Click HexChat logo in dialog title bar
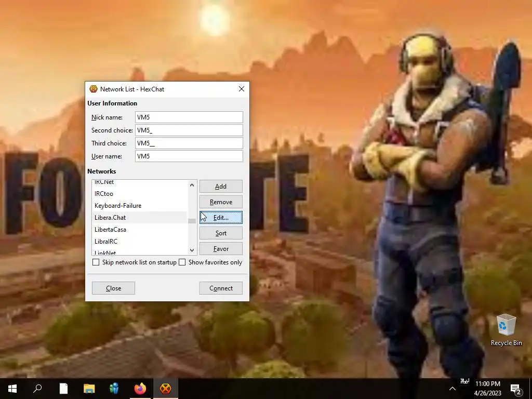 (94, 89)
